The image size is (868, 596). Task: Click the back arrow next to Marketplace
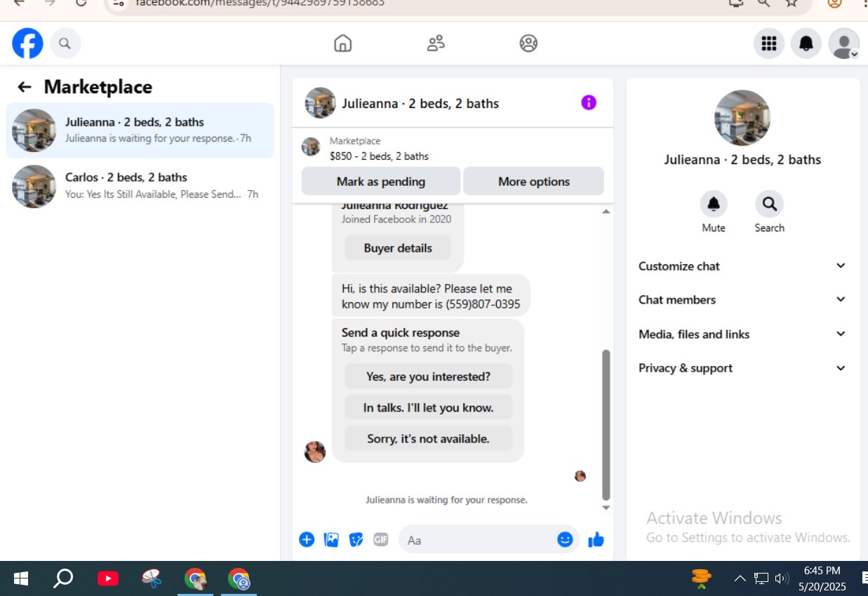[25, 87]
